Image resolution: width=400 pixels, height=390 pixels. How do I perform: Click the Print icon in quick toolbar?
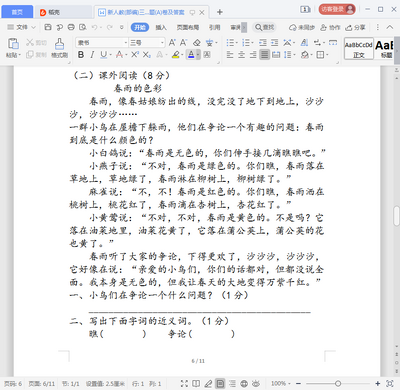[x=71, y=27]
